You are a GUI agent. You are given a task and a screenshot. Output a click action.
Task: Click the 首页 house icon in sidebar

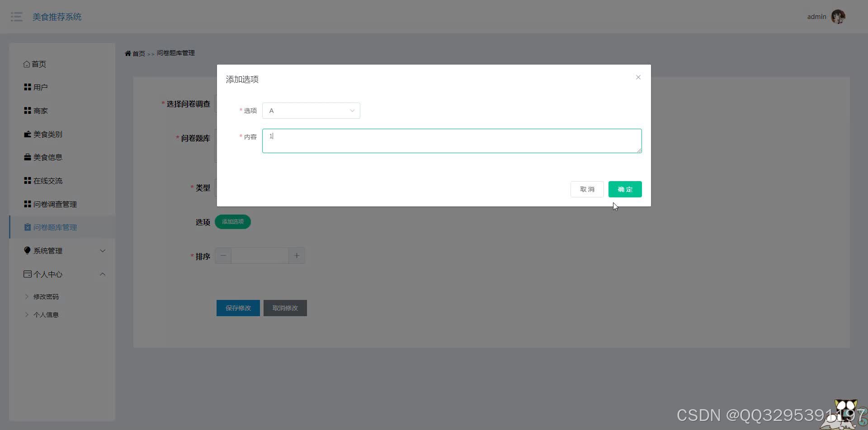(x=27, y=64)
